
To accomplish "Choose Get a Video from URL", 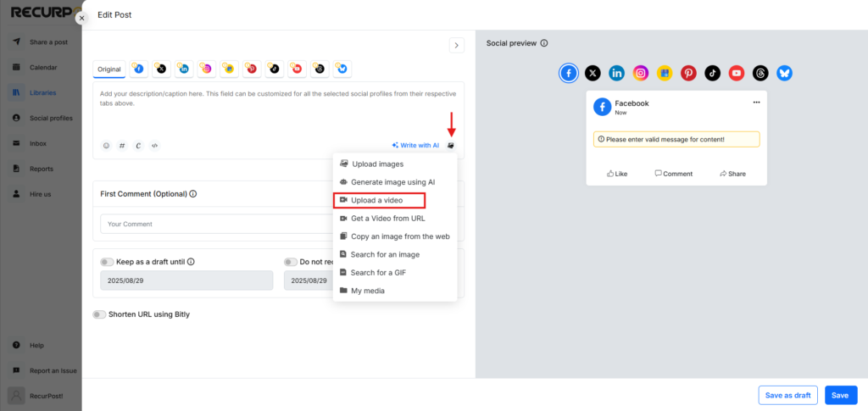I will [x=395, y=218].
